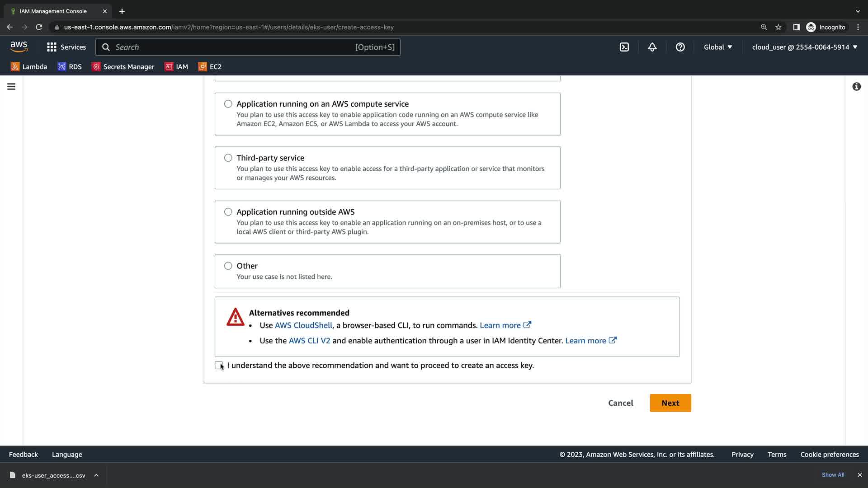
Task: Open the help question mark icon
Action: (x=680, y=47)
